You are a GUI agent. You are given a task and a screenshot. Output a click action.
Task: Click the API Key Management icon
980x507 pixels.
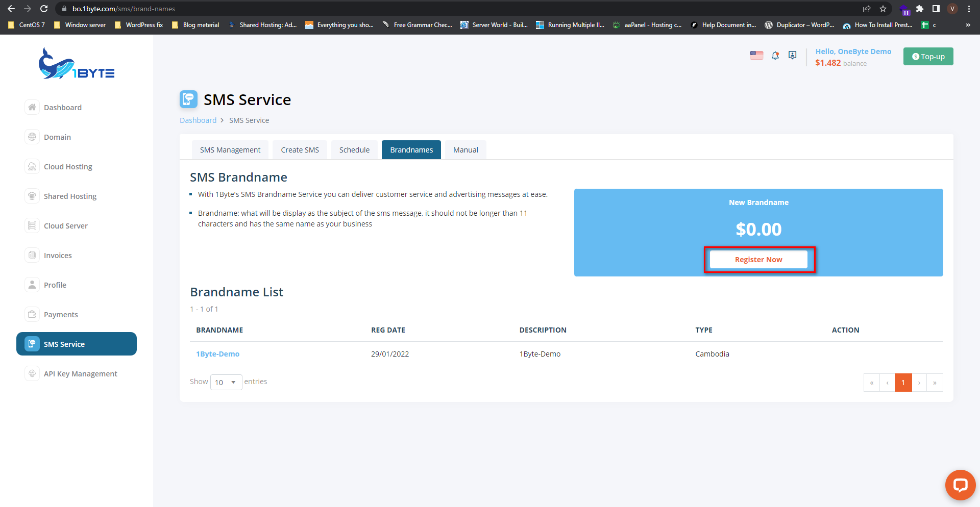click(32, 373)
